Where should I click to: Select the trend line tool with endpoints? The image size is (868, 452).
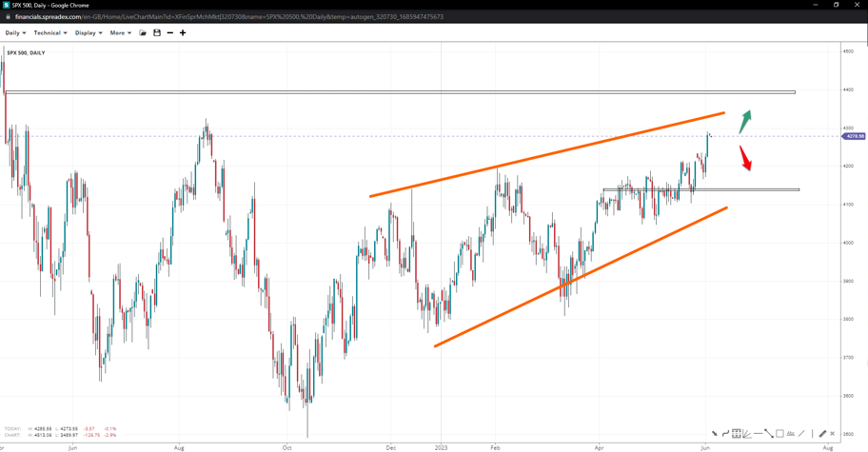pyautogui.click(x=769, y=434)
